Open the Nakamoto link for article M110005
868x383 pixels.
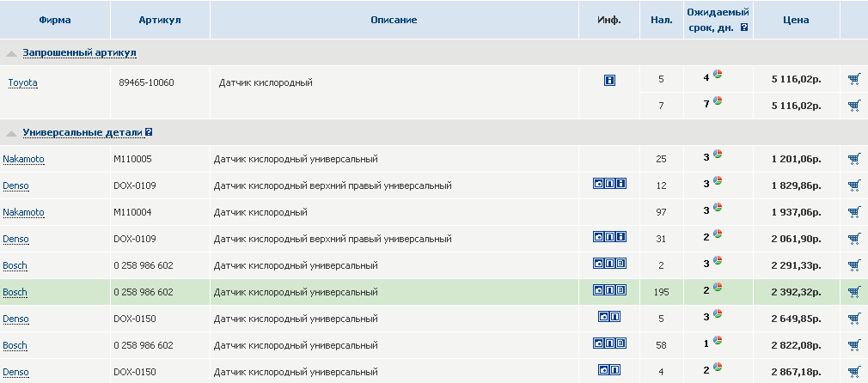[x=23, y=159]
